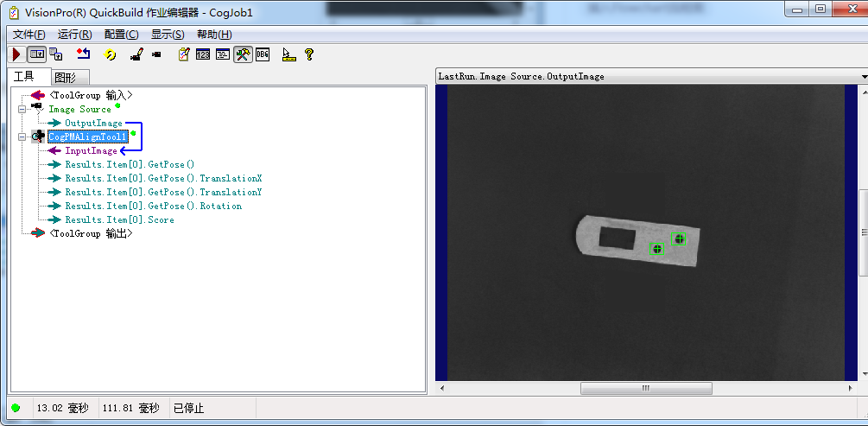This screenshot has height=426, width=868.
Task: Select the pointer with yellow ruler icon
Action: pos(288,54)
